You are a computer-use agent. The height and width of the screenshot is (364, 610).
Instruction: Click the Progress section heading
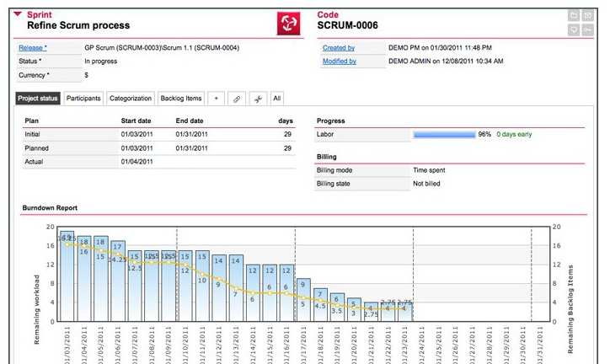tap(330, 121)
